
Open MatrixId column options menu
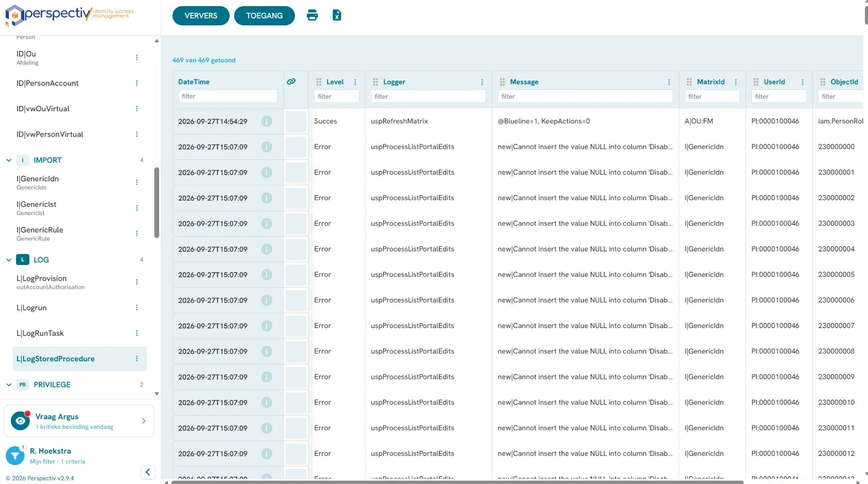point(736,82)
